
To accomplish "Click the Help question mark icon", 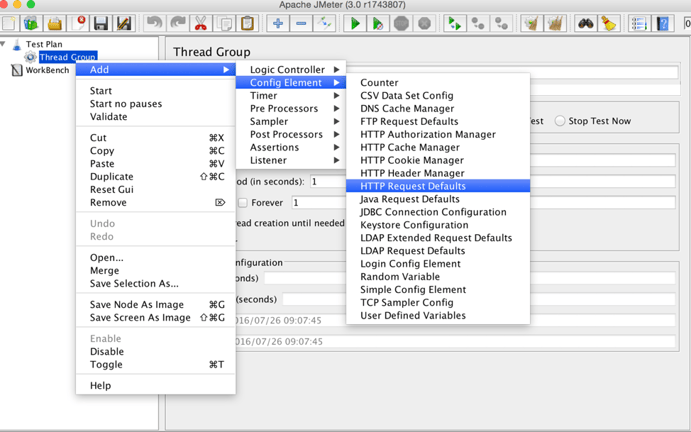I will click(x=662, y=23).
